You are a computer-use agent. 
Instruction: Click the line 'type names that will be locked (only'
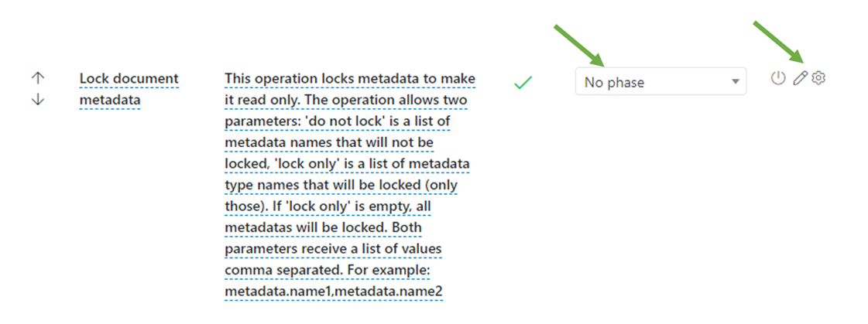[x=341, y=186]
